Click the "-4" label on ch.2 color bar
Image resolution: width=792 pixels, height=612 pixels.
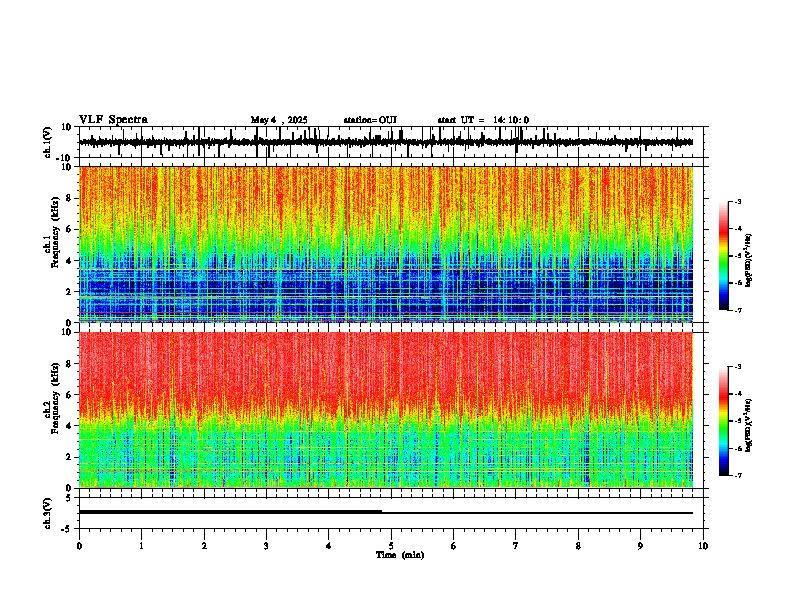(x=737, y=394)
